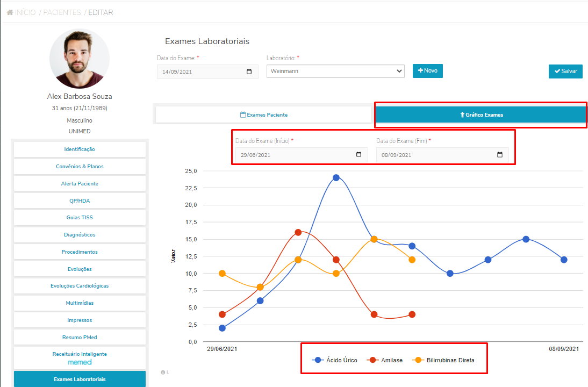Go to INÍCIO breadcrumb link
The height and width of the screenshot is (387, 588).
(x=25, y=12)
